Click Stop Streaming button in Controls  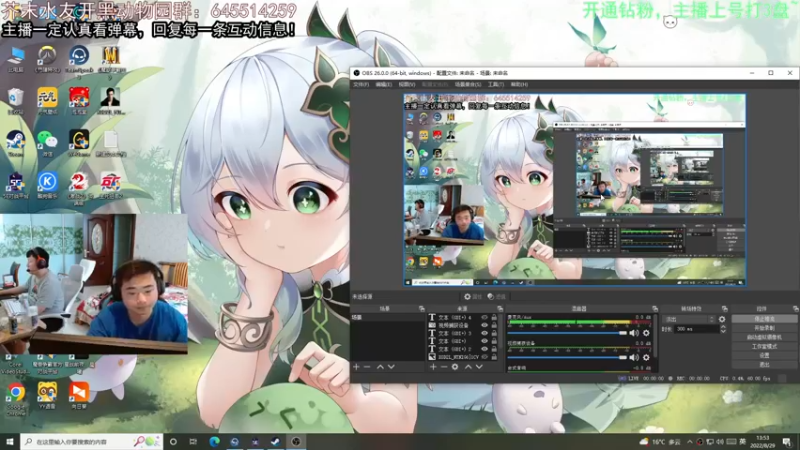point(764,319)
